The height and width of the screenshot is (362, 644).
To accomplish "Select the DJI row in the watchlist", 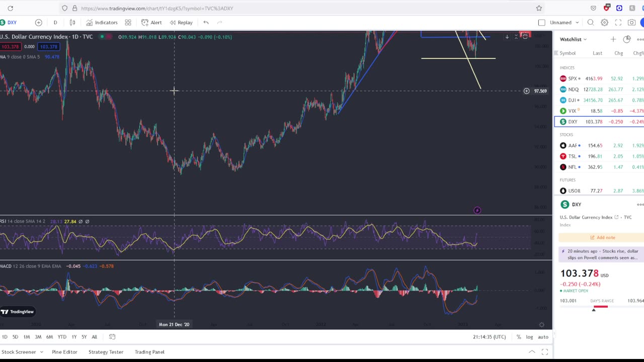I will tap(599, 100).
